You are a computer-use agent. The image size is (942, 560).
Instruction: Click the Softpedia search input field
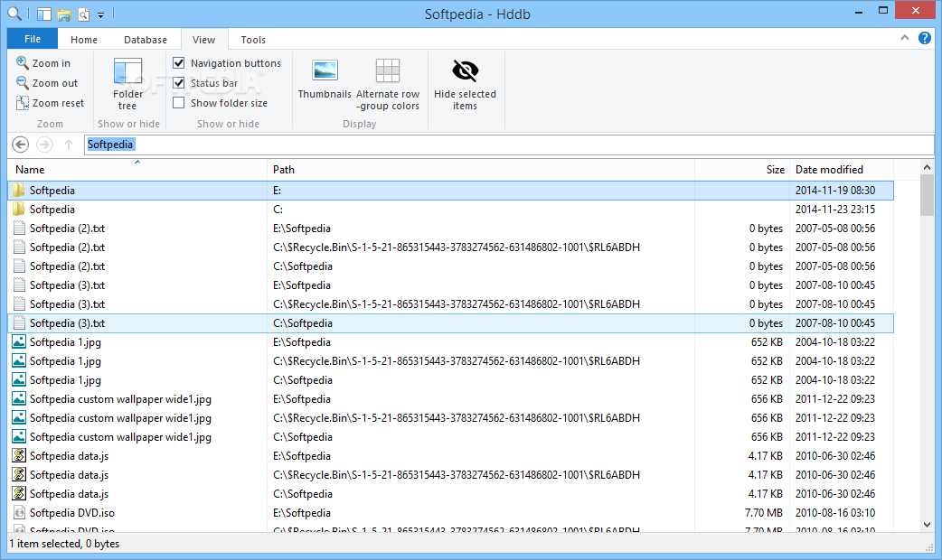coord(509,145)
